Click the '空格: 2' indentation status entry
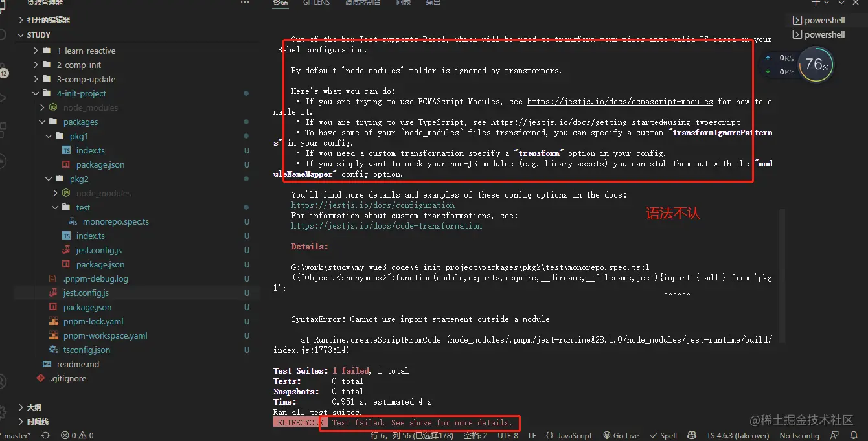Screen dimensions: 868x441 [x=475, y=436]
